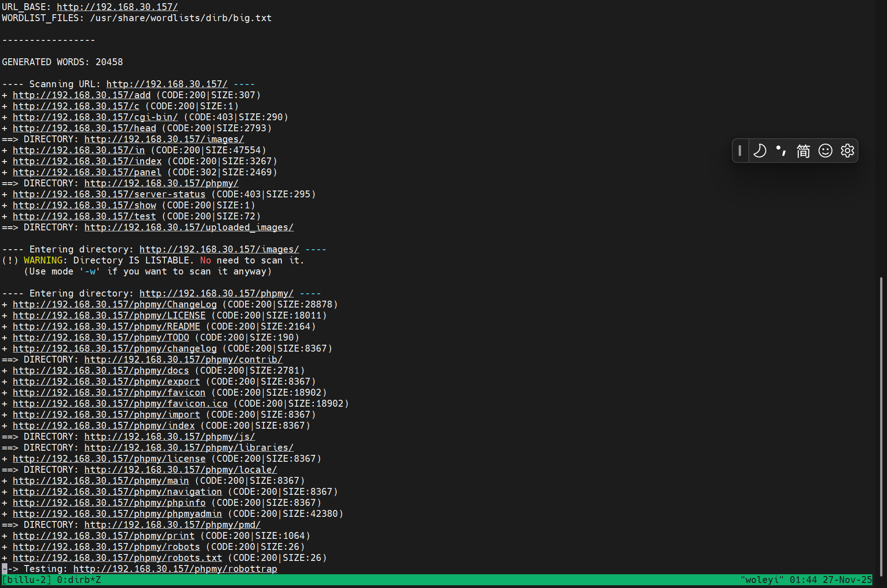Click the billu-2 tmux session name
The height and width of the screenshot is (588, 887).
coord(27,580)
